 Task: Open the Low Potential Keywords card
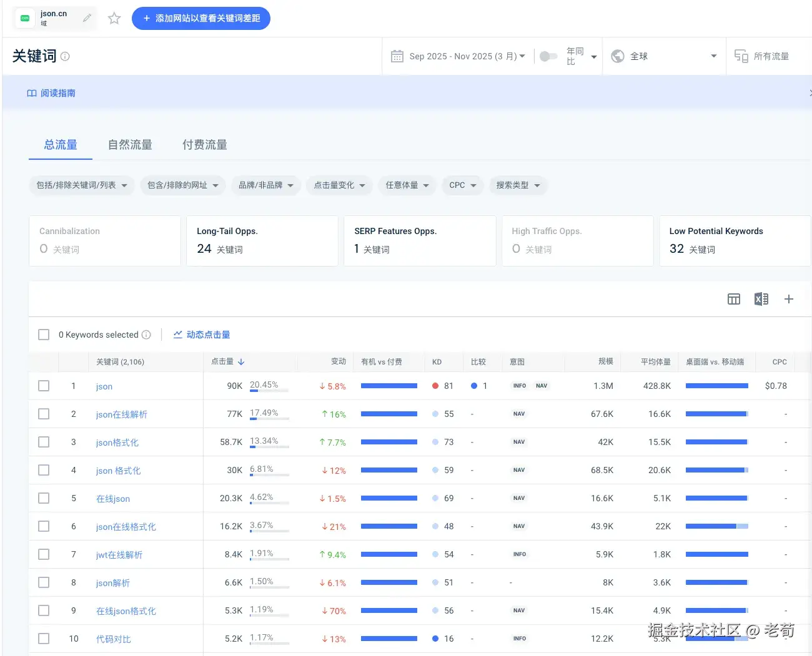[735, 241]
